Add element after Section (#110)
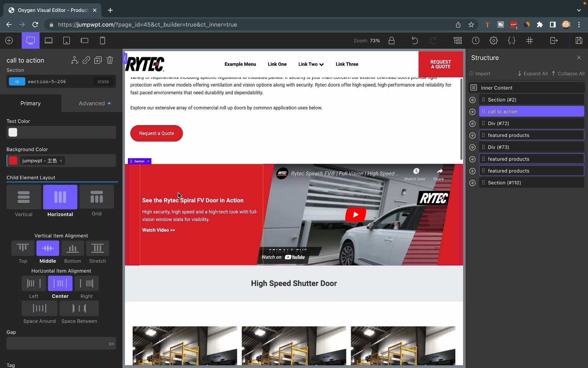Screen dimensions: 588x368 [x=472, y=183]
